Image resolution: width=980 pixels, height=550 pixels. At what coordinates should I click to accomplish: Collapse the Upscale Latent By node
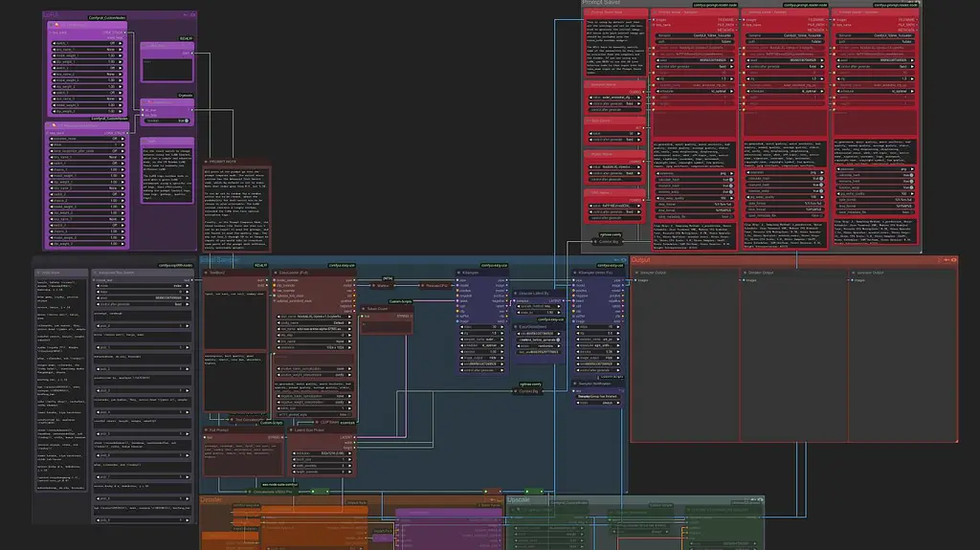516,293
